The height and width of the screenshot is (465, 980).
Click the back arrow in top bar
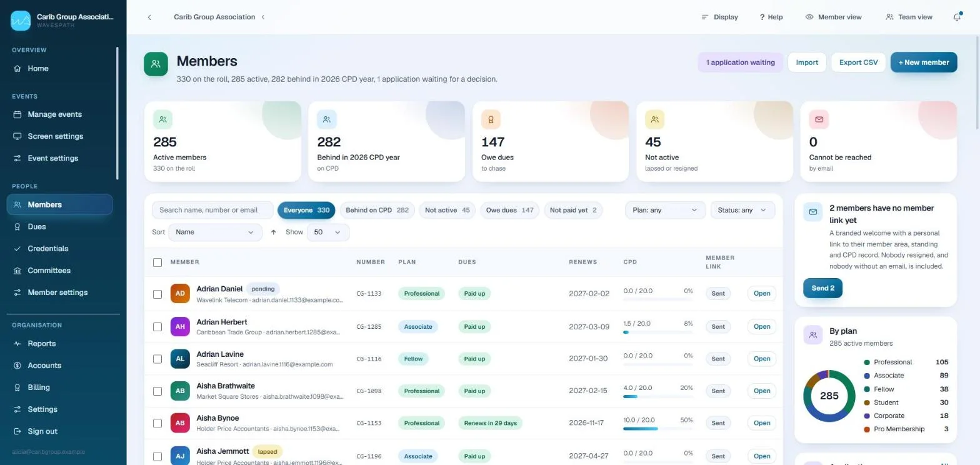(x=149, y=17)
